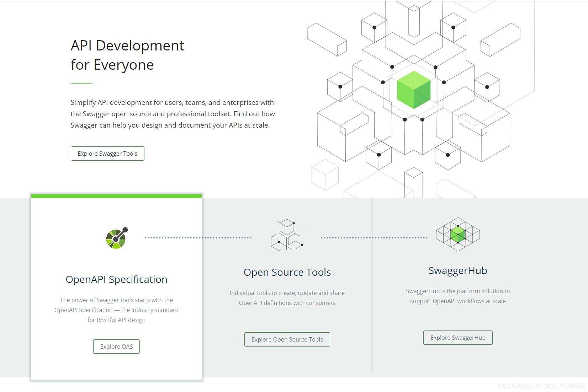Click the SwaggerHub hexagon icon
The width and height of the screenshot is (588, 392).
(458, 234)
